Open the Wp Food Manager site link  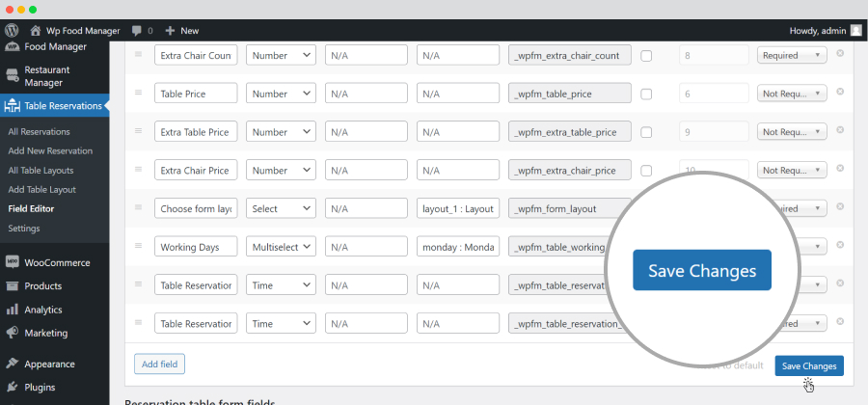coord(83,31)
